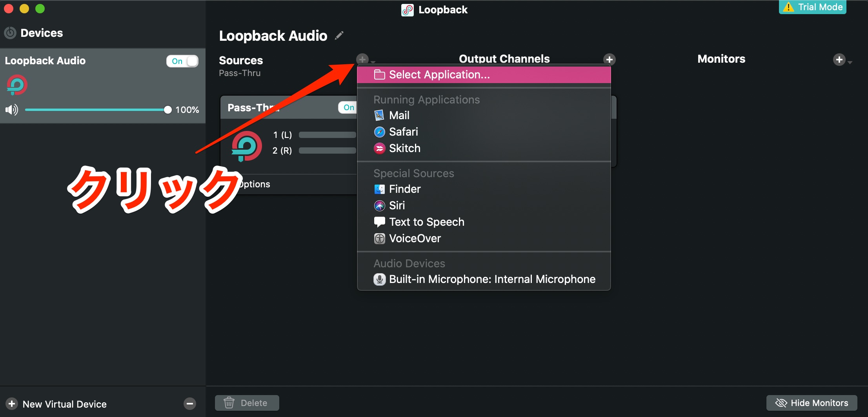Click the speaker volume icon in the Devices sidebar
This screenshot has width=868, height=417.
tap(12, 110)
